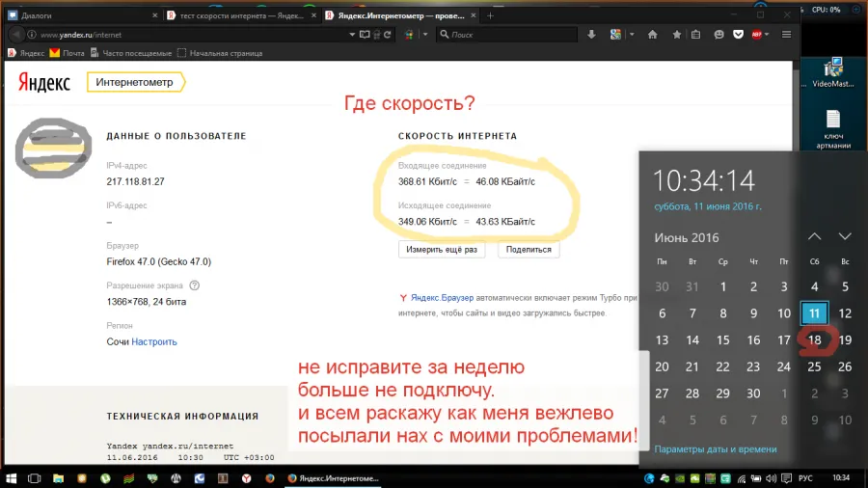Viewport: 868px width, 488px height.
Task: Select June 25 in the calendar
Action: tap(814, 366)
